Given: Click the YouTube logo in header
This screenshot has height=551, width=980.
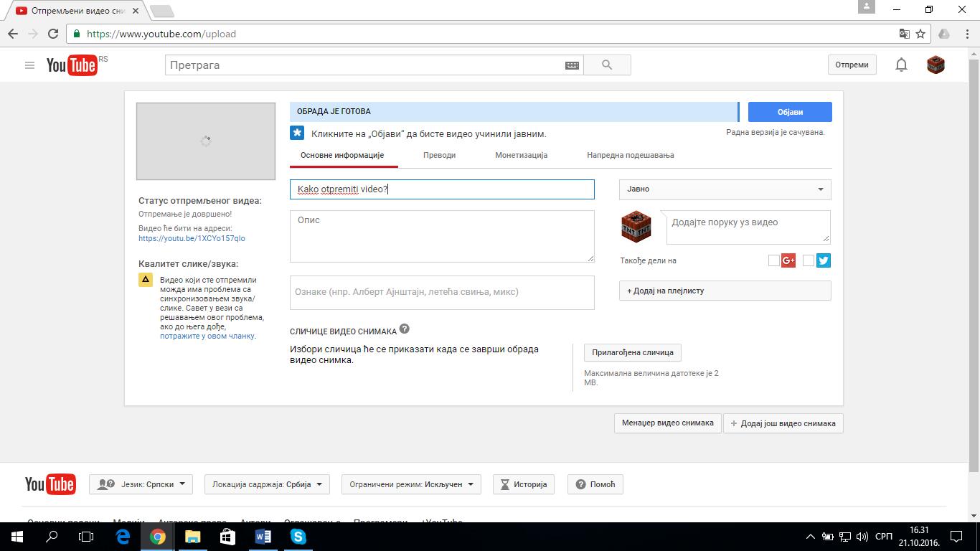Looking at the screenshot, I should [72, 65].
